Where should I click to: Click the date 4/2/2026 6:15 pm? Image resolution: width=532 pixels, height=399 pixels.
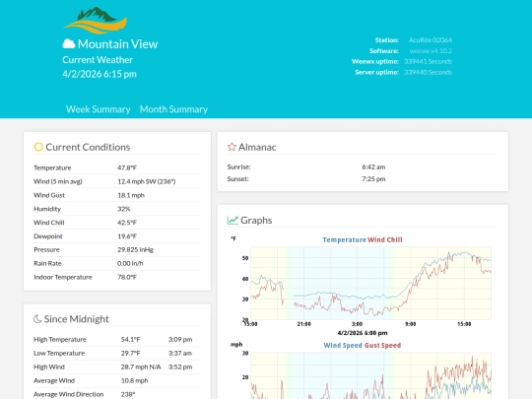pos(100,74)
